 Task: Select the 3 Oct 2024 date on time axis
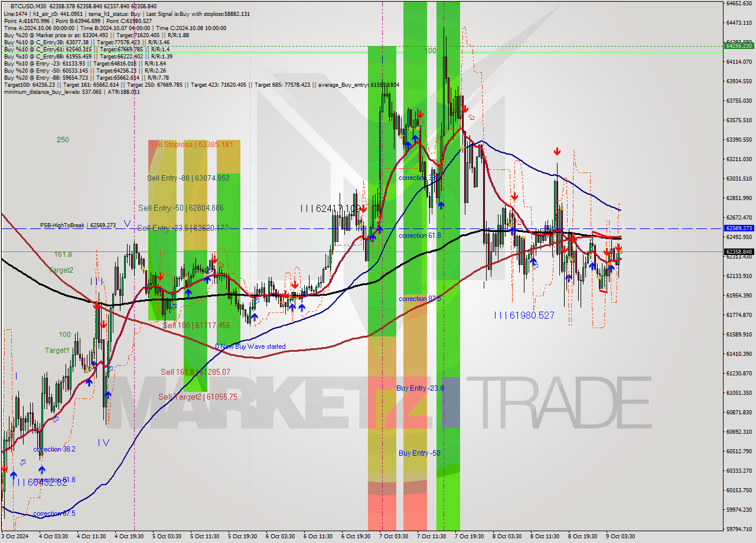coord(15,537)
